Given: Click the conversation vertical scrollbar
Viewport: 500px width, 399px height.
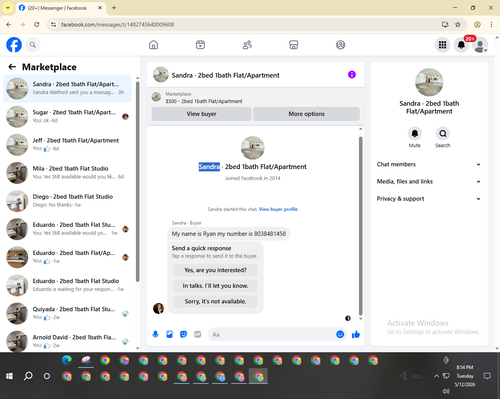Looking at the screenshot, I should (360, 225).
